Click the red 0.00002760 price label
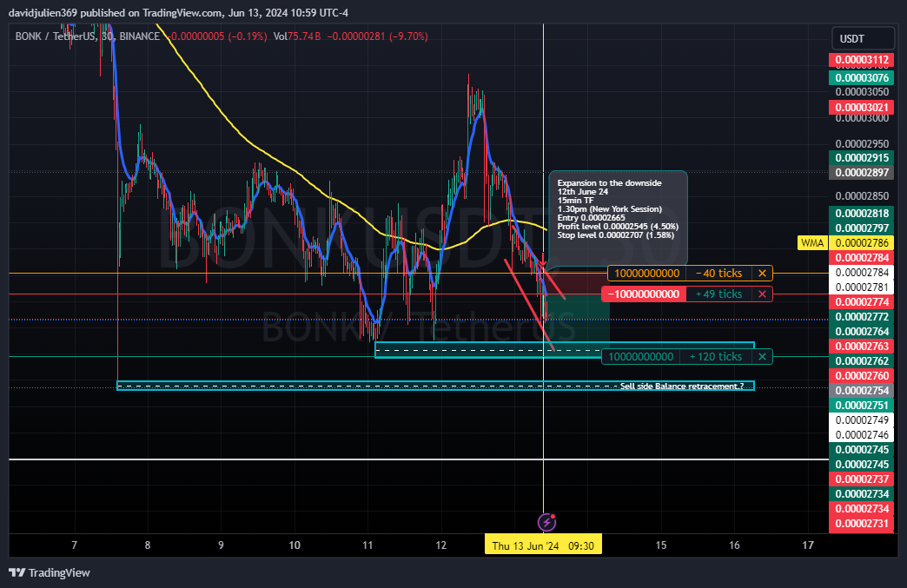This screenshot has width=907, height=588. tap(862, 376)
